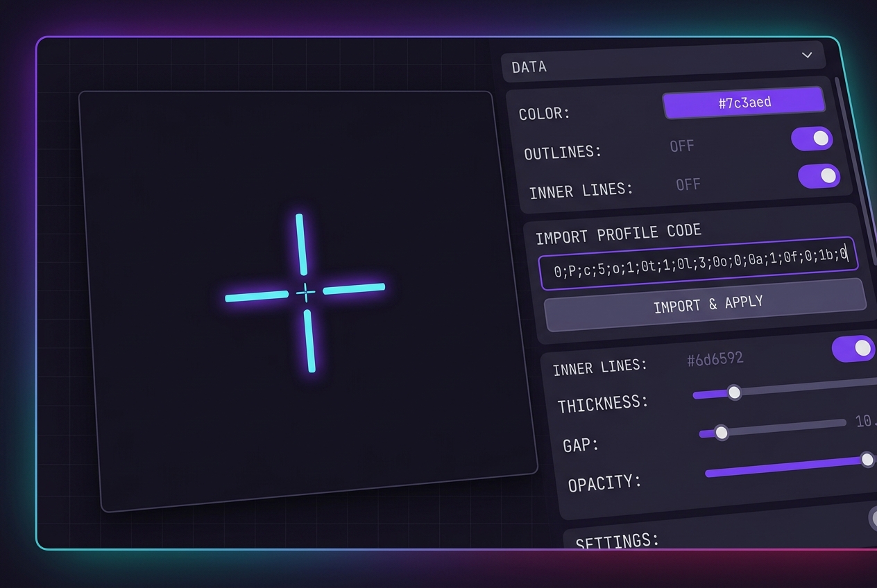Click the top crosshair line

pos(301,244)
